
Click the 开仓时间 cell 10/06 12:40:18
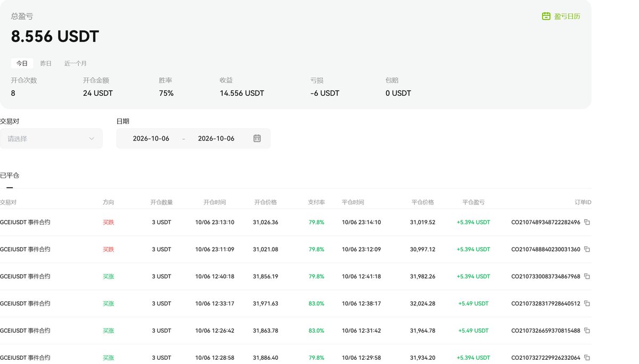[215, 277]
